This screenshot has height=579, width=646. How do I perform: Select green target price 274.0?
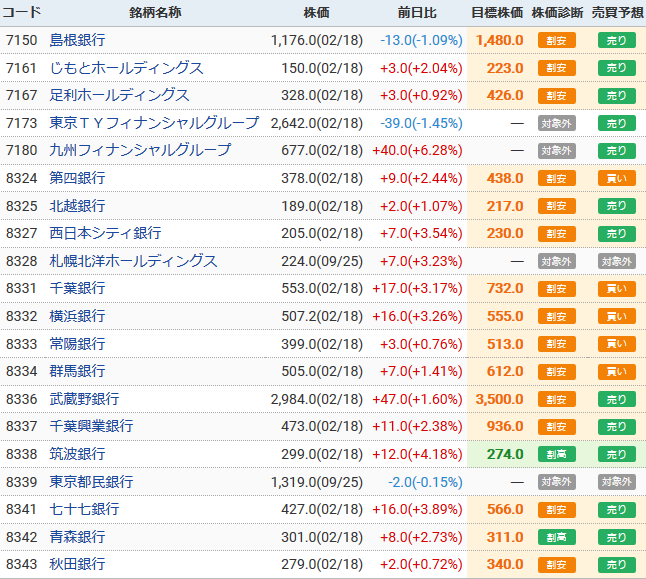[x=505, y=455]
